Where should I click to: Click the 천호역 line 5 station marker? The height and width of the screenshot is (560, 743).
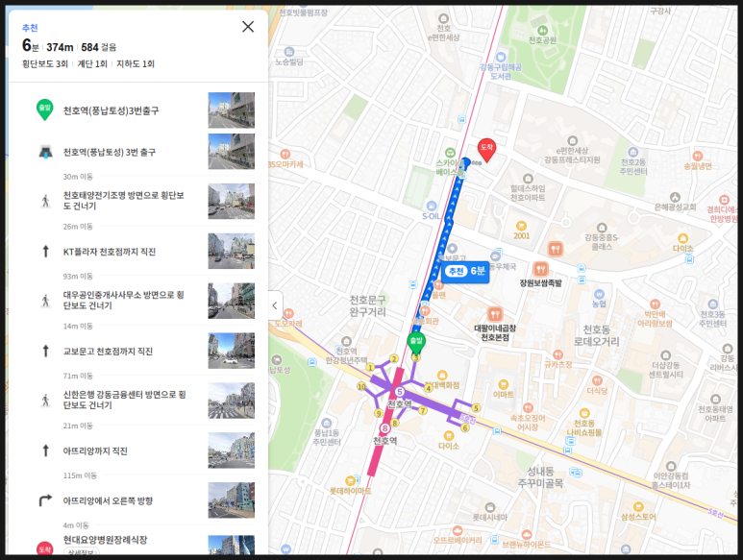400,392
